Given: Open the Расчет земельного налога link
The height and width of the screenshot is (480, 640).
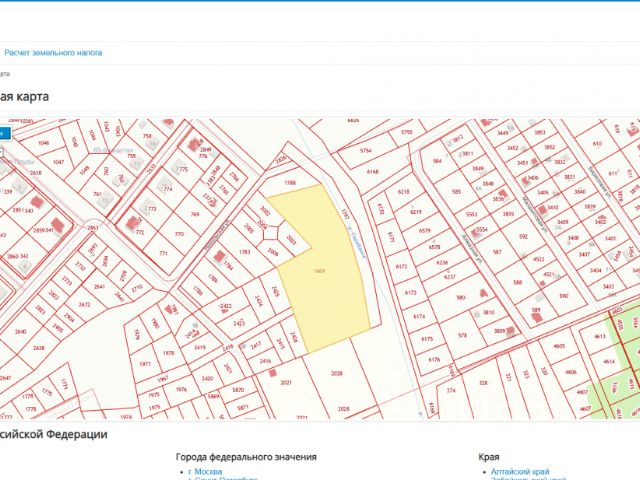Looking at the screenshot, I should tap(53, 53).
